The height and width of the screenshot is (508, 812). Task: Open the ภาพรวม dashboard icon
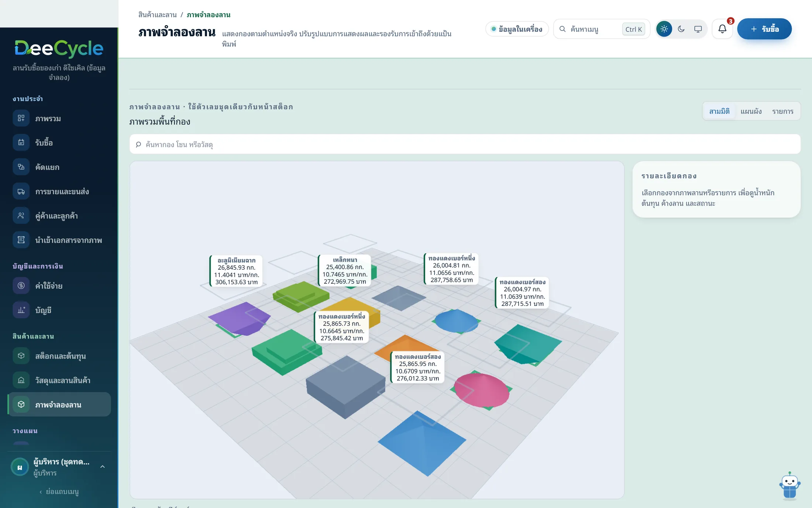click(x=21, y=118)
